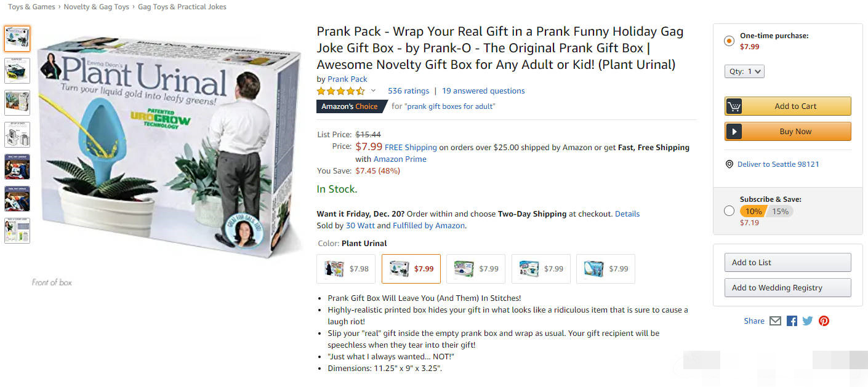Click the delivery location pin icon
Screen dimensions: 868x387
[729, 164]
